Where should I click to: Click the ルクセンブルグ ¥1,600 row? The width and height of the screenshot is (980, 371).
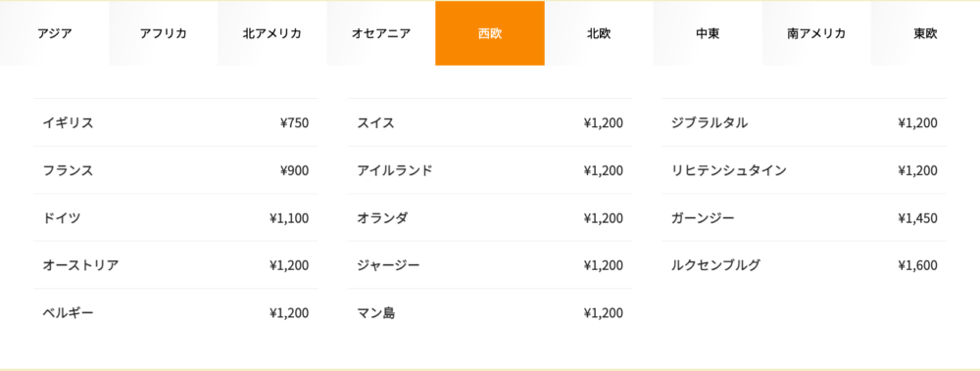[x=804, y=265]
